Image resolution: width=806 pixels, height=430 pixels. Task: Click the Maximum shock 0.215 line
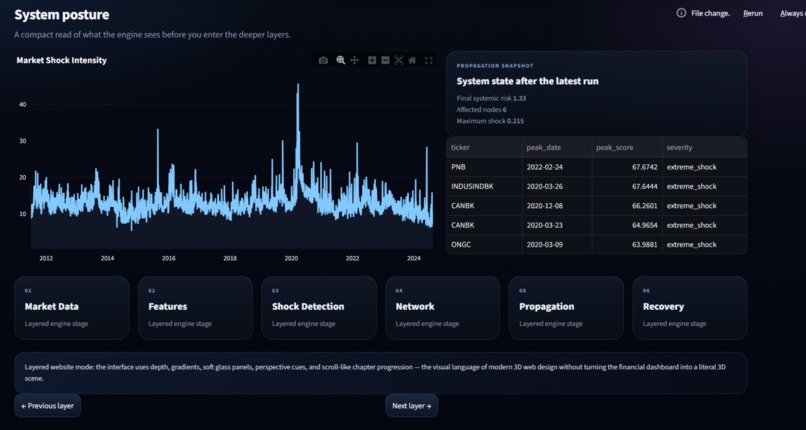[490, 121]
